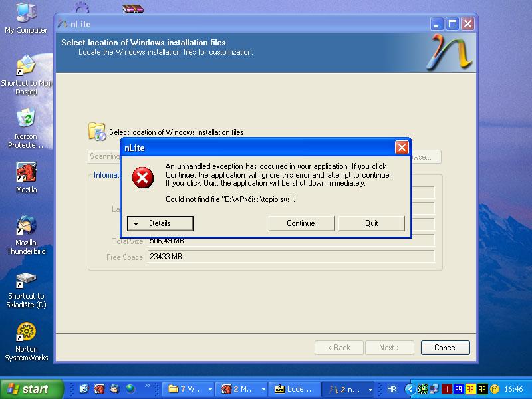The image size is (532, 399).
Task: Close the nLite error dialog
Action: click(x=402, y=148)
